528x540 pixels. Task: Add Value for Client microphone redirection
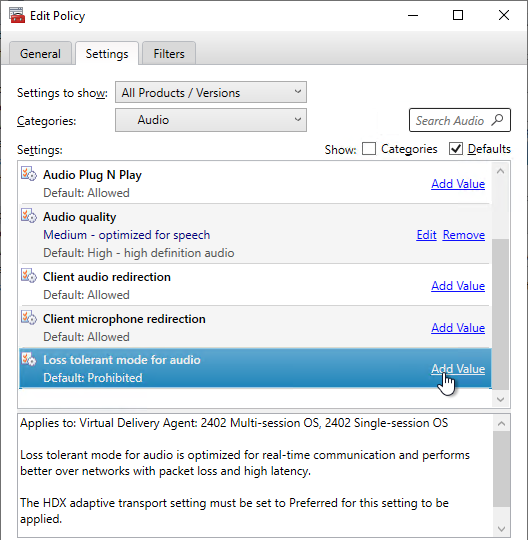click(x=458, y=328)
